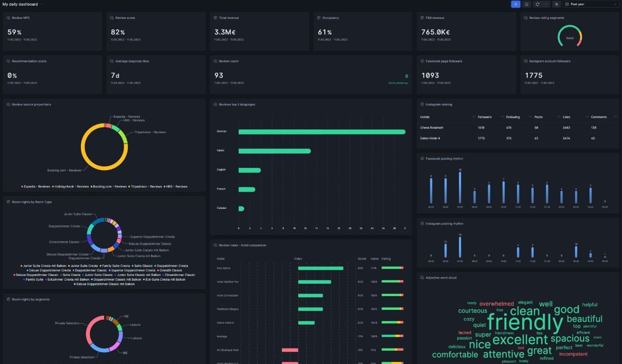
Task: Open the filter sliders settings icon
Action: pyautogui.click(x=556, y=4)
